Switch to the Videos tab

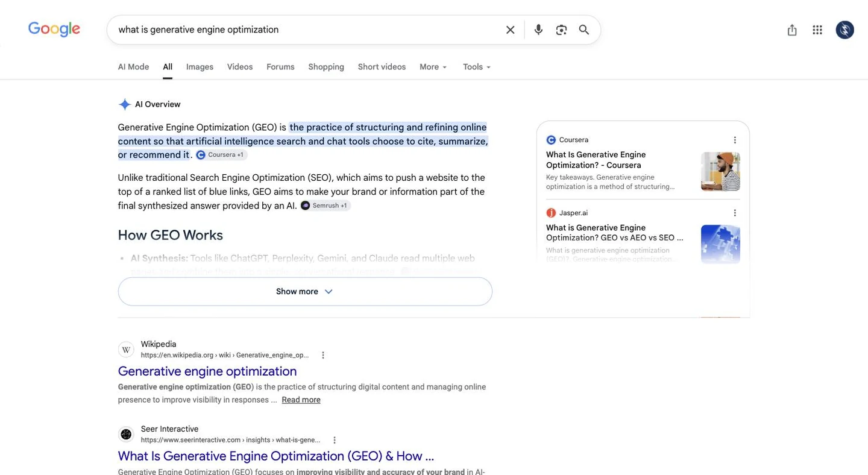point(240,67)
